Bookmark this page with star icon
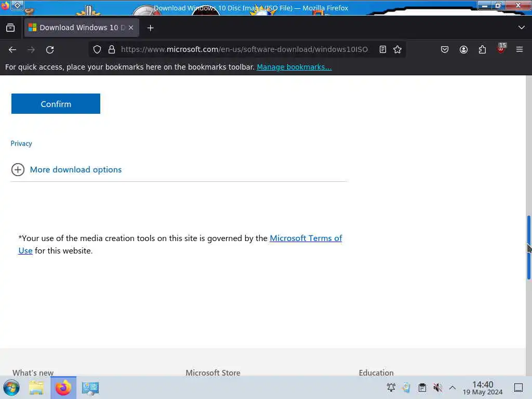 click(397, 49)
